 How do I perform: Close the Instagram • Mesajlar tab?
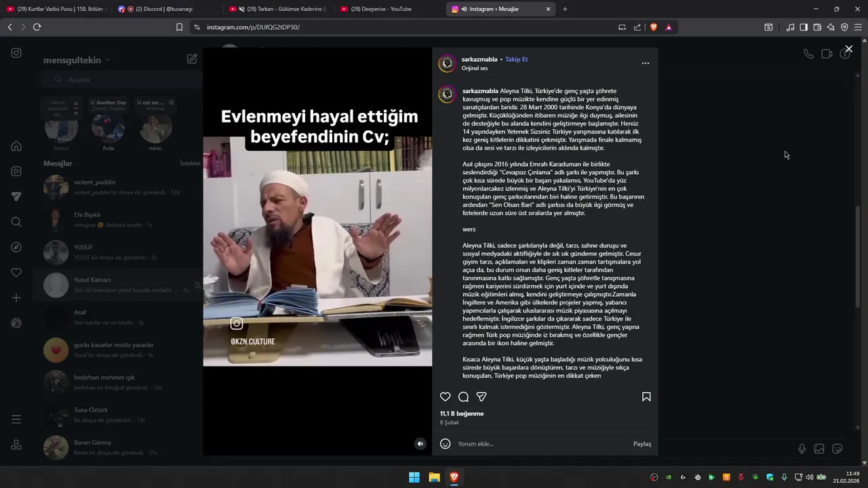pos(548,9)
